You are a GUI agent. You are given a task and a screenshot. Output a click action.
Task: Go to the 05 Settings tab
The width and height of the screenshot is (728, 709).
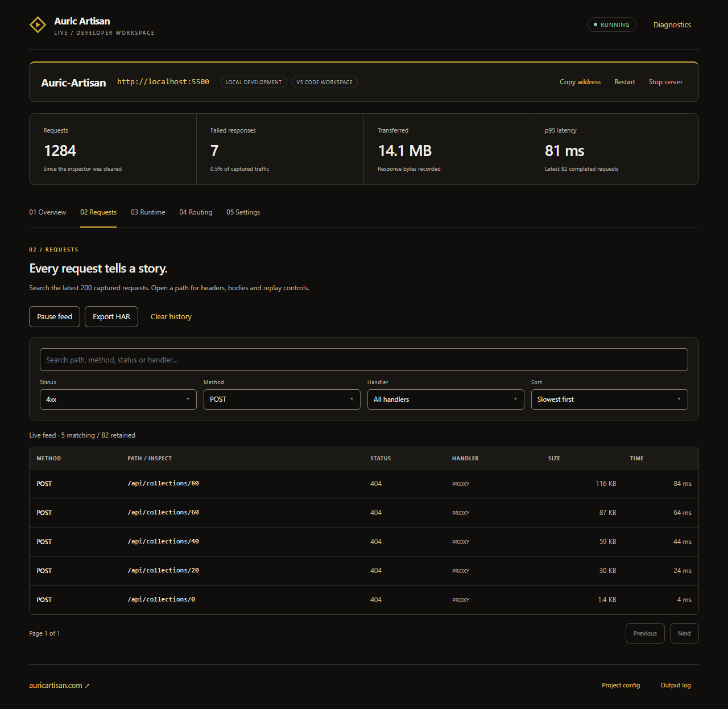coord(243,212)
